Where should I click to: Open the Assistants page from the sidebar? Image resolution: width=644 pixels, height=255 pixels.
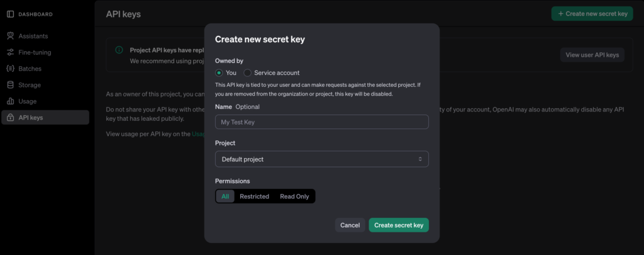33,36
